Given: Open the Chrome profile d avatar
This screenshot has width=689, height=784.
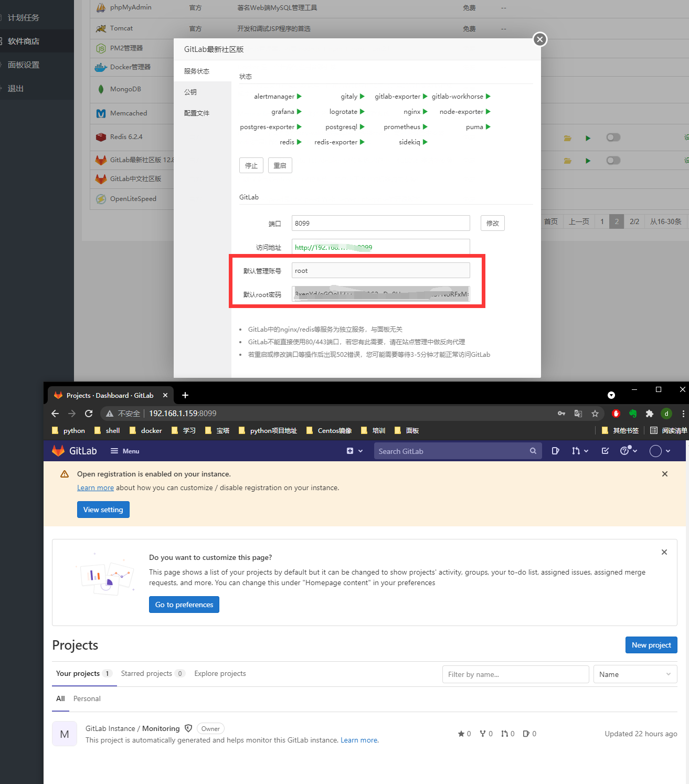Looking at the screenshot, I should [666, 414].
